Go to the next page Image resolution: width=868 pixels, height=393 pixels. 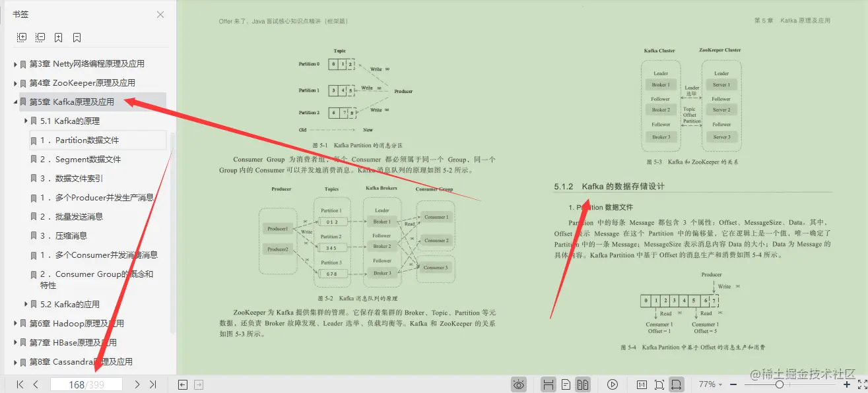pyautogui.click(x=137, y=384)
